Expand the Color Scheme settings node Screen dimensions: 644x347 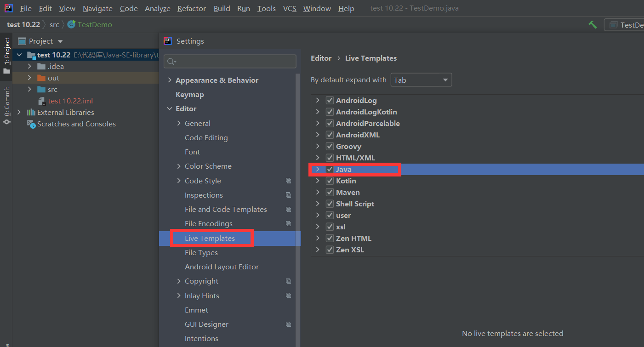pyautogui.click(x=179, y=166)
